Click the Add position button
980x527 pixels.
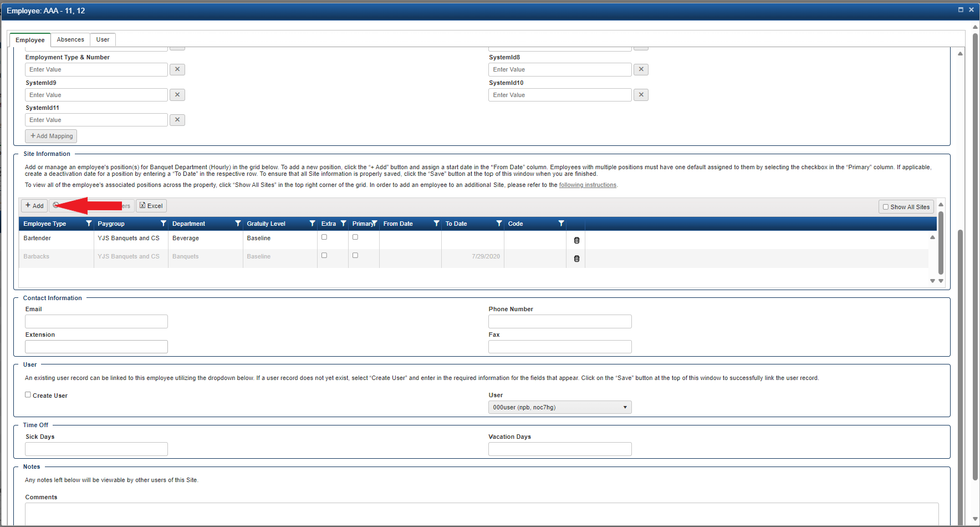34,206
